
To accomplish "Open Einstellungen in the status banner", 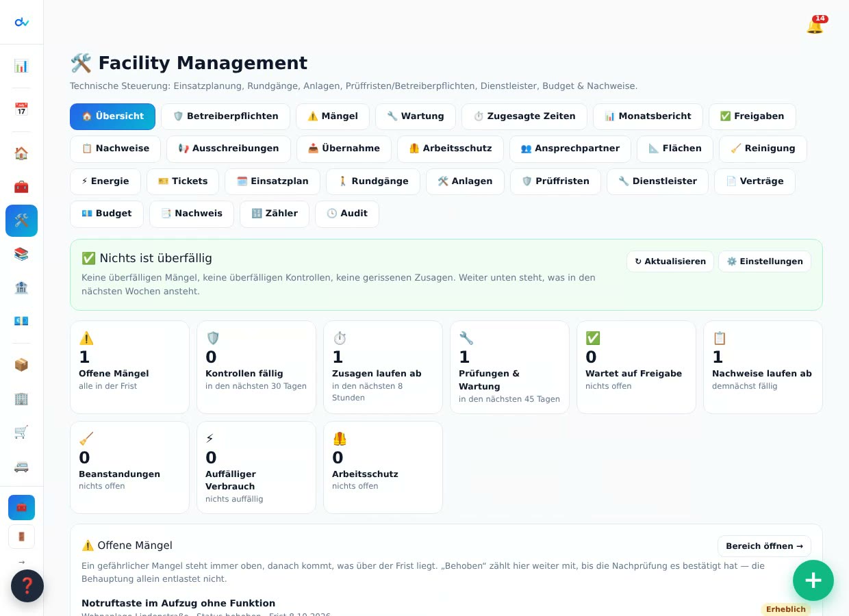I will 765,261.
